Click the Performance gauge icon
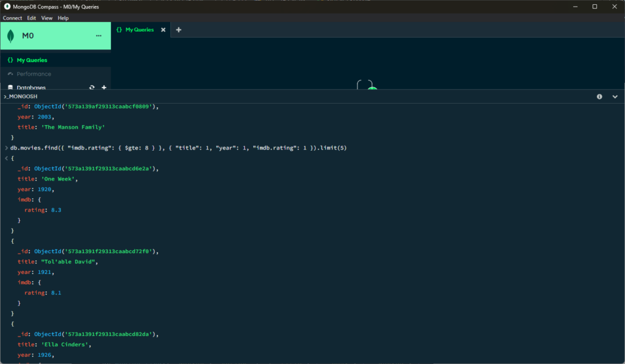 (x=10, y=74)
